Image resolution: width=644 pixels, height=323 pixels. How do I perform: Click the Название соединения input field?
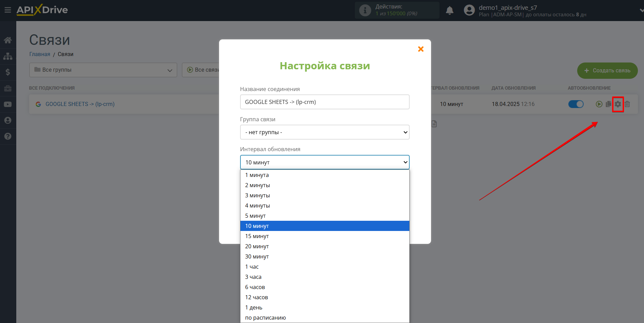325,102
